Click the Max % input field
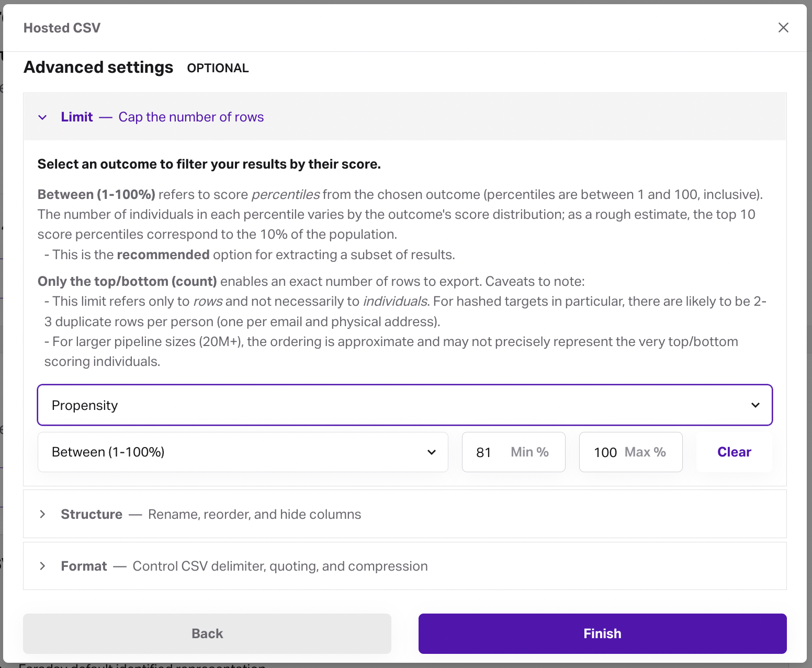The width and height of the screenshot is (812, 668). coord(630,452)
